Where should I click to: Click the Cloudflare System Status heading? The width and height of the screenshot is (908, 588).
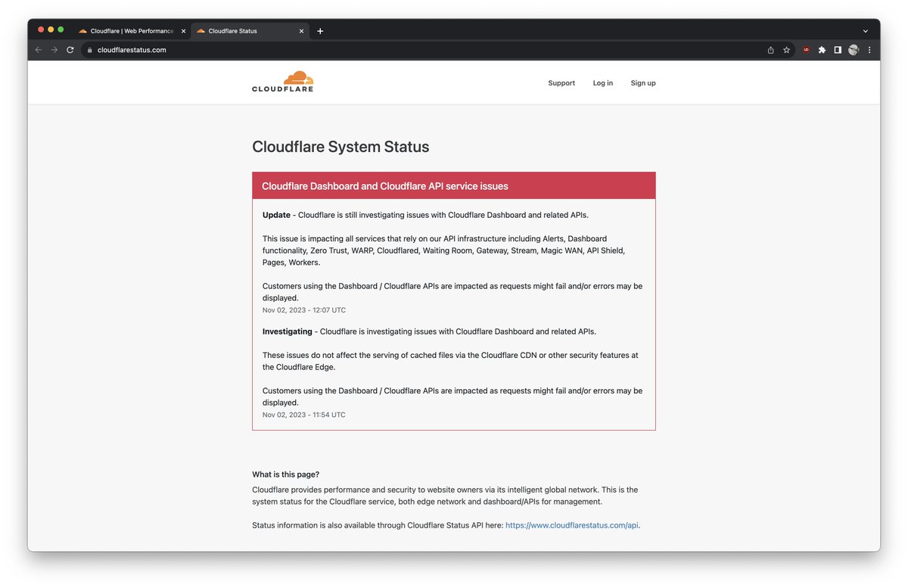[340, 147]
